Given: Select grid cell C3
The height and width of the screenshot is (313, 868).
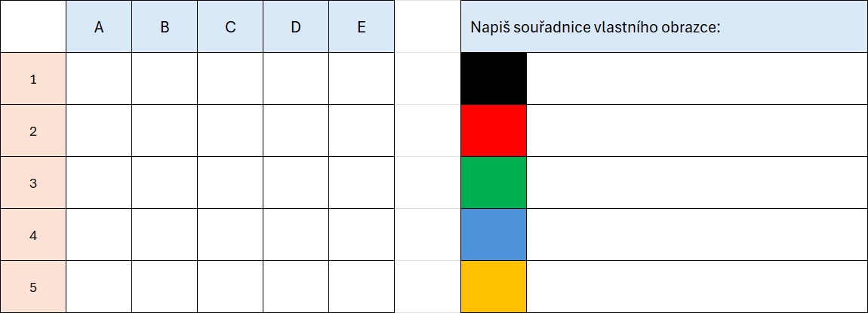Looking at the screenshot, I should coord(230,183).
